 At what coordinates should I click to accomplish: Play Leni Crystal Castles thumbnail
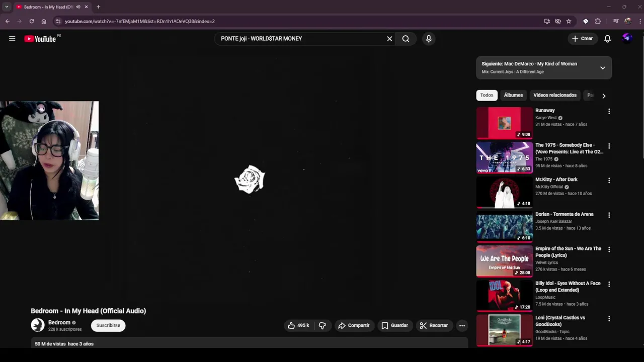coord(504,330)
